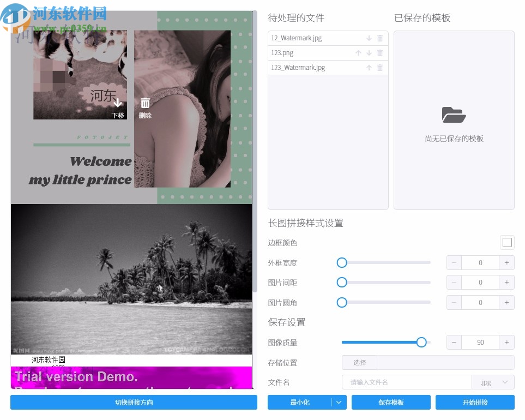The height and width of the screenshot is (420, 525).
Task: Increase 图片间距 with the plus button
Action: [x=506, y=282]
